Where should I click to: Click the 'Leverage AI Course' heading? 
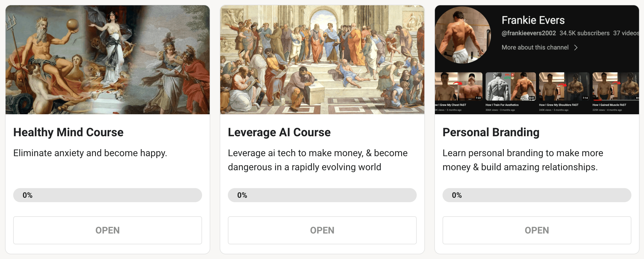(x=279, y=132)
